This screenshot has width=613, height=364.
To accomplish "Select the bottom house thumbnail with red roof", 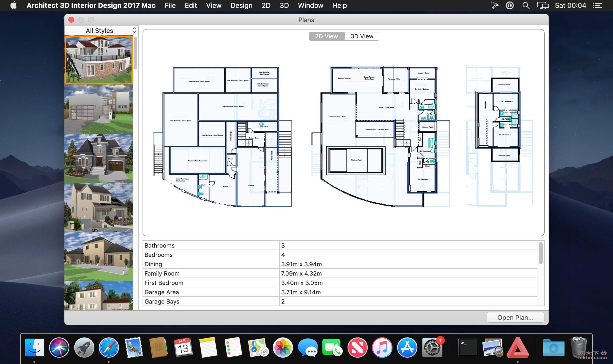I will [x=99, y=295].
